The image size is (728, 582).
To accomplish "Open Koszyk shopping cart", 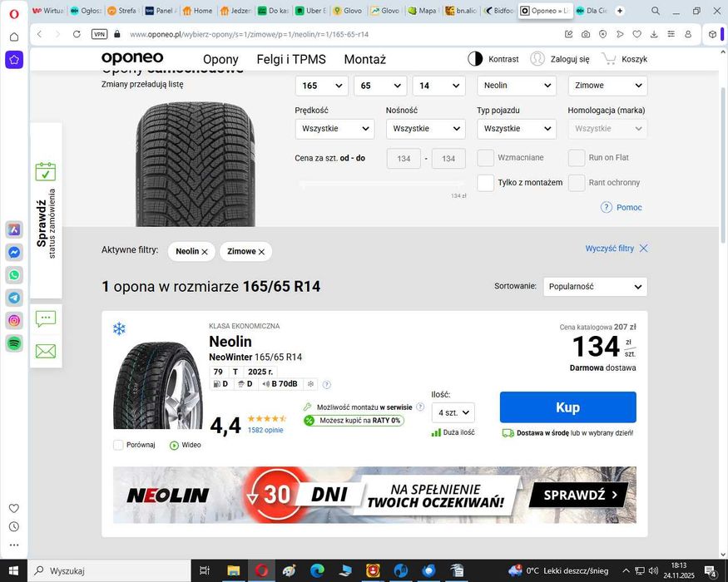I will coord(624,59).
